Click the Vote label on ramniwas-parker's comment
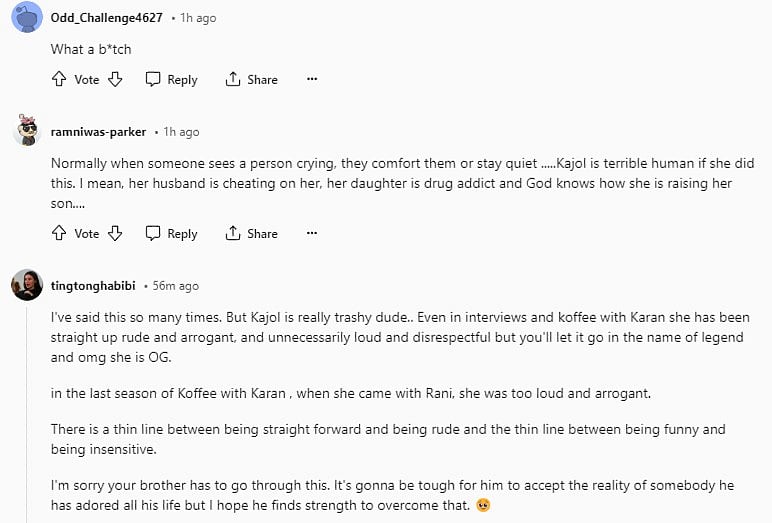The width and height of the screenshot is (772, 523). tap(87, 233)
